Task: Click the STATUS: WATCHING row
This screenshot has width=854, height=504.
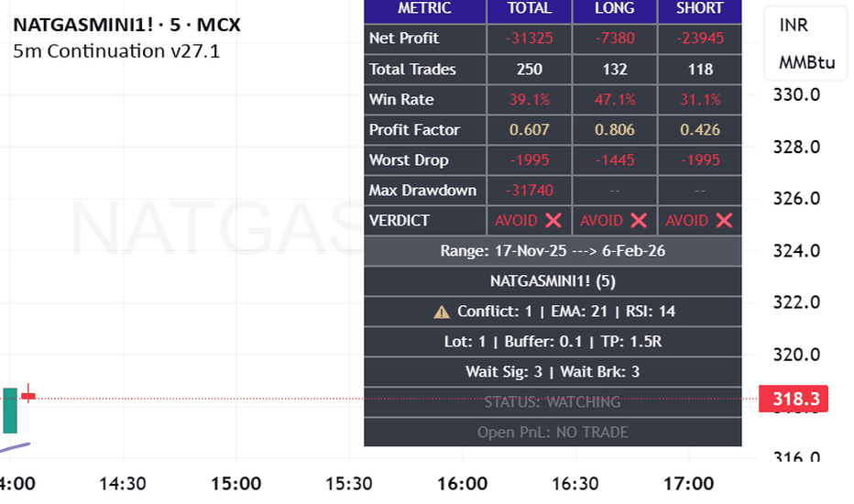Action: coord(552,401)
